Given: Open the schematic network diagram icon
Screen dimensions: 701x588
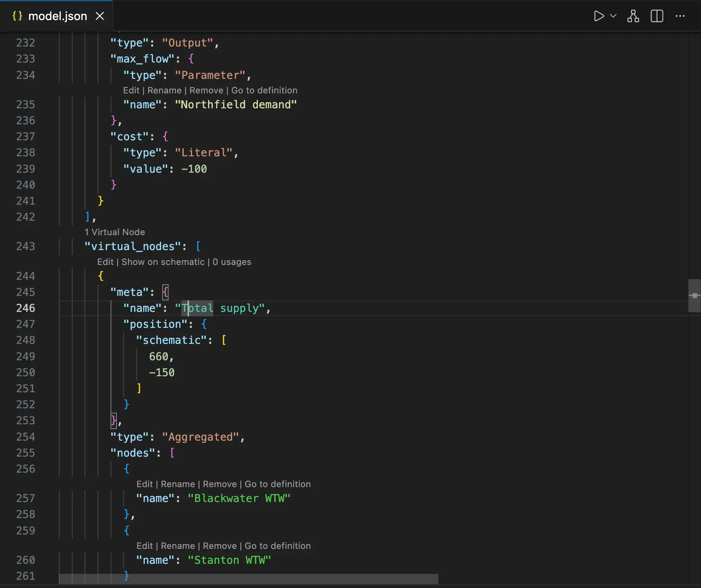Looking at the screenshot, I should pos(633,16).
